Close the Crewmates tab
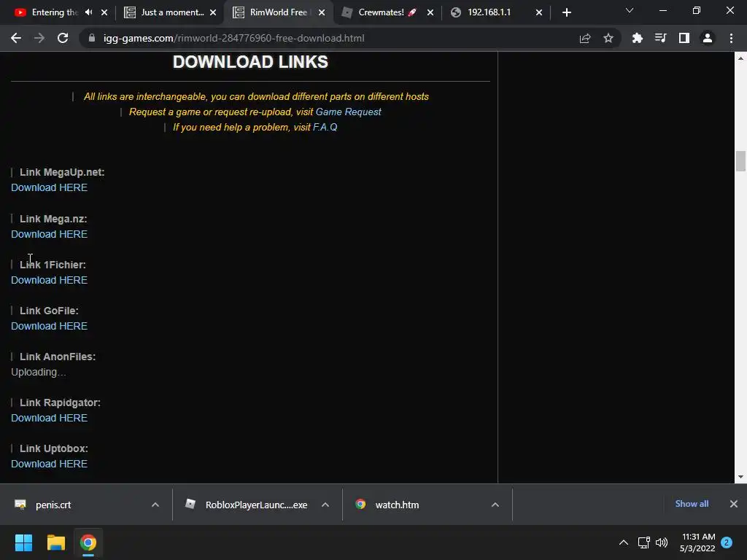Viewport: 747px width, 560px height. (430, 12)
